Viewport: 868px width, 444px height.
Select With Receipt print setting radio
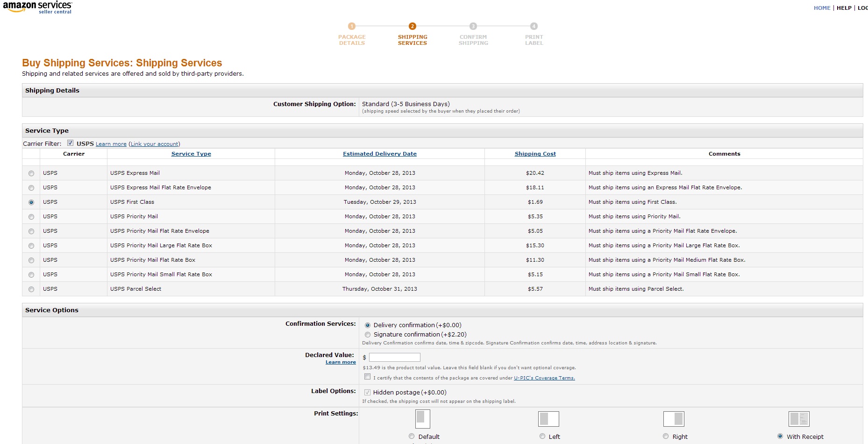780,436
